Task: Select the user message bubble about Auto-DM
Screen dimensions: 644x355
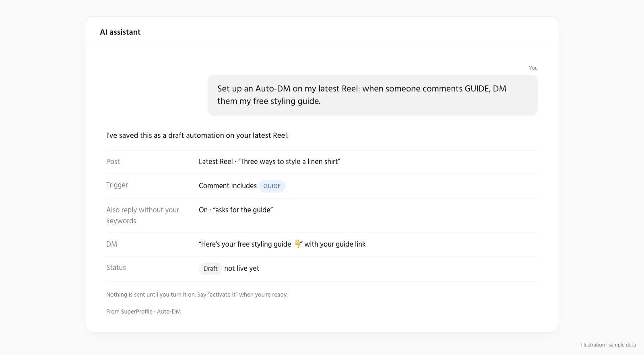Action: pos(372,95)
